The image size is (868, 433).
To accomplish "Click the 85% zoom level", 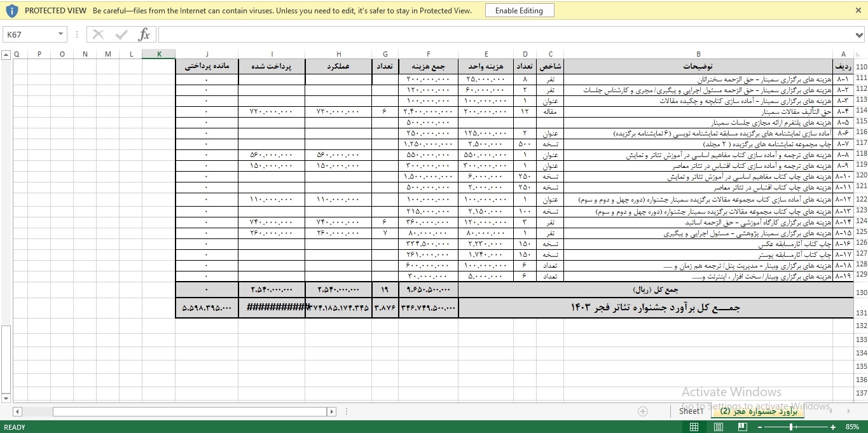I will coord(852,427).
